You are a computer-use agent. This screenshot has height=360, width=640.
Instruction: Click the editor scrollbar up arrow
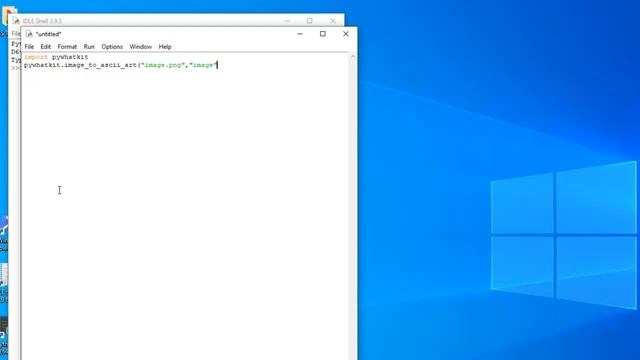click(353, 56)
